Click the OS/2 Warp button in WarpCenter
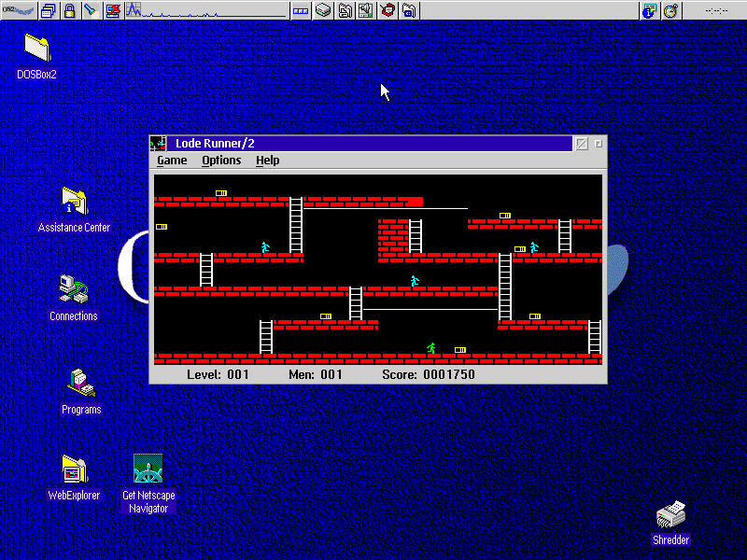This screenshot has width=747, height=560. pyautogui.click(x=19, y=10)
